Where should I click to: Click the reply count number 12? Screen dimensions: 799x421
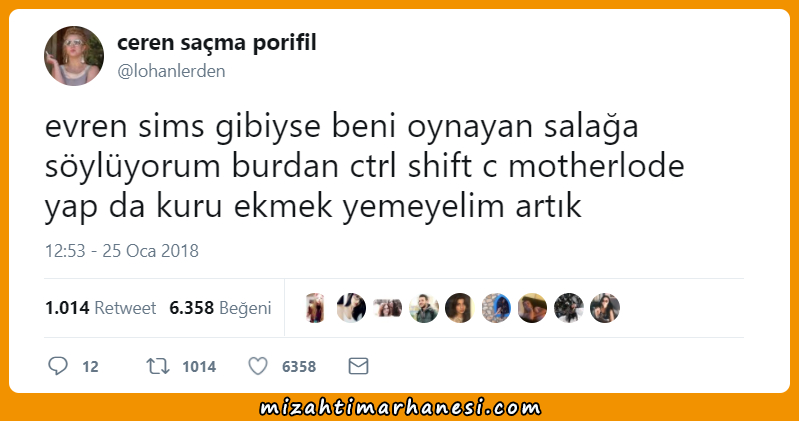[x=90, y=366]
